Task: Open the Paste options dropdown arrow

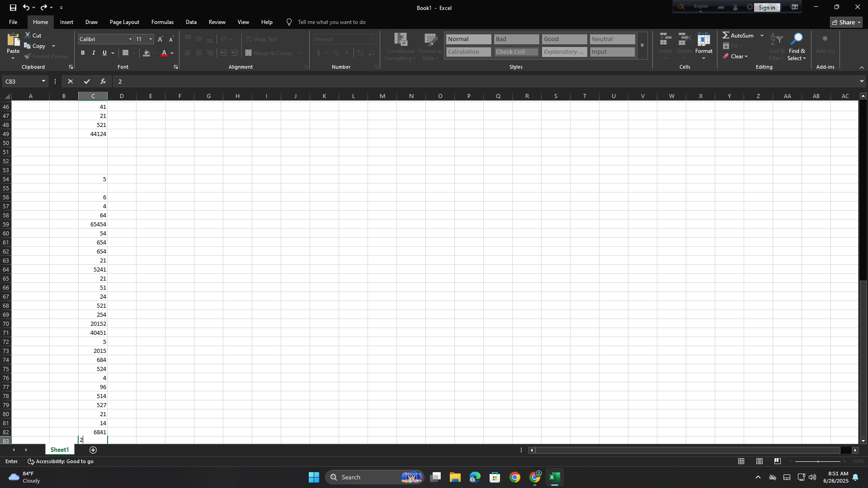Action: coord(13,58)
